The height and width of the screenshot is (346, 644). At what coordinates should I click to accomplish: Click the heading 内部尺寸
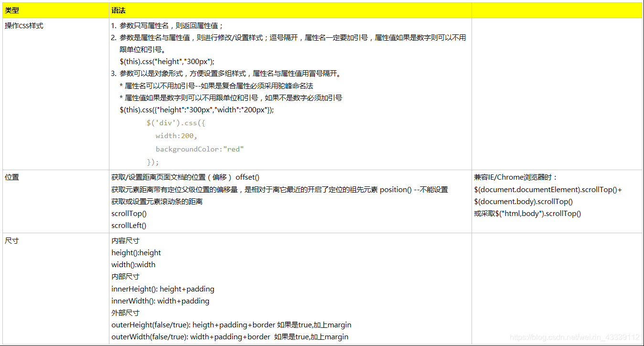click(126, 277)
